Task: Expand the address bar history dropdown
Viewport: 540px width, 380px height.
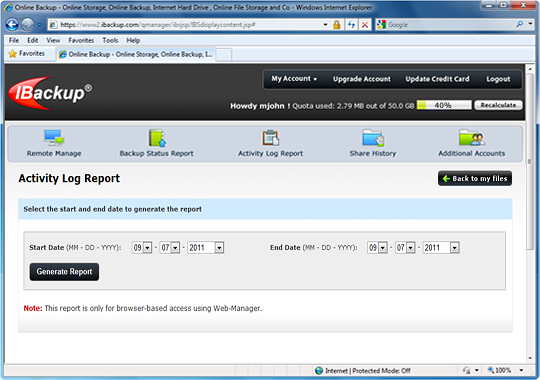Action: 325,24
